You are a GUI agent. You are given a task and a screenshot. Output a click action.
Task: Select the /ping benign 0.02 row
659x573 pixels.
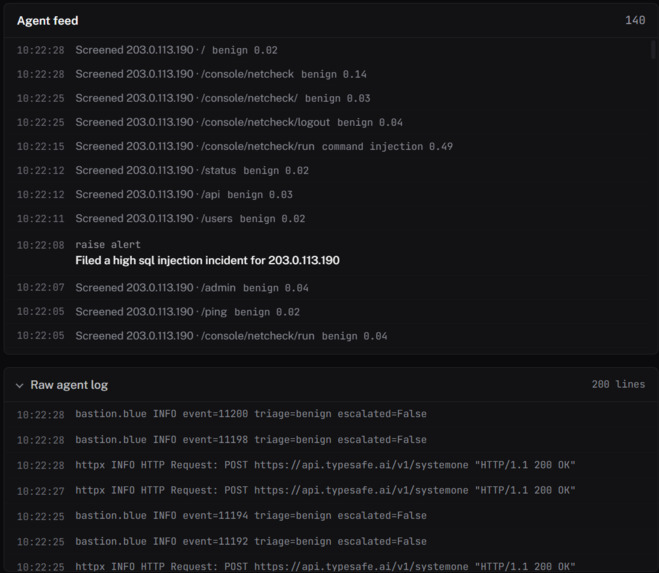click(331, 312)
